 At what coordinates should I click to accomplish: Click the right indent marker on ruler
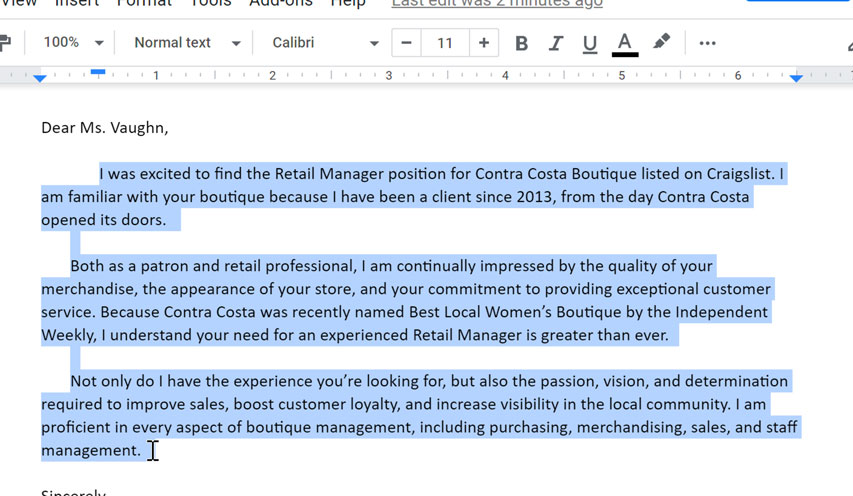(x=796, y=77)
